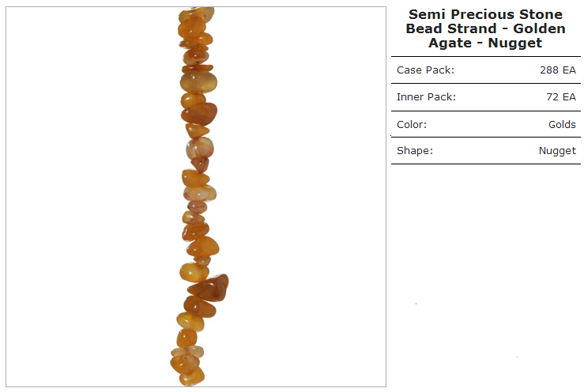Click the 'Nugget' shape value
Image resolution: width=584 pixels, height=392 pixels.
coord(557,151)
